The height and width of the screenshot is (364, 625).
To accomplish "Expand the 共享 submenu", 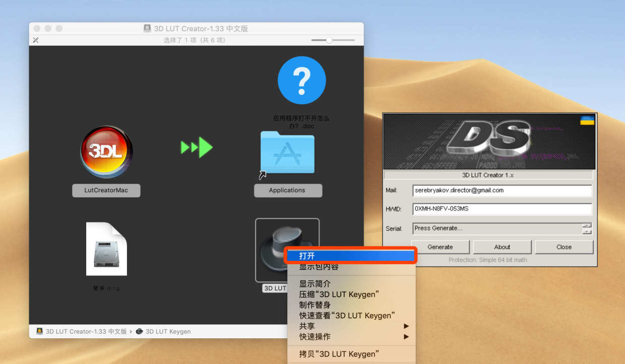I will [x=351, y=326].
